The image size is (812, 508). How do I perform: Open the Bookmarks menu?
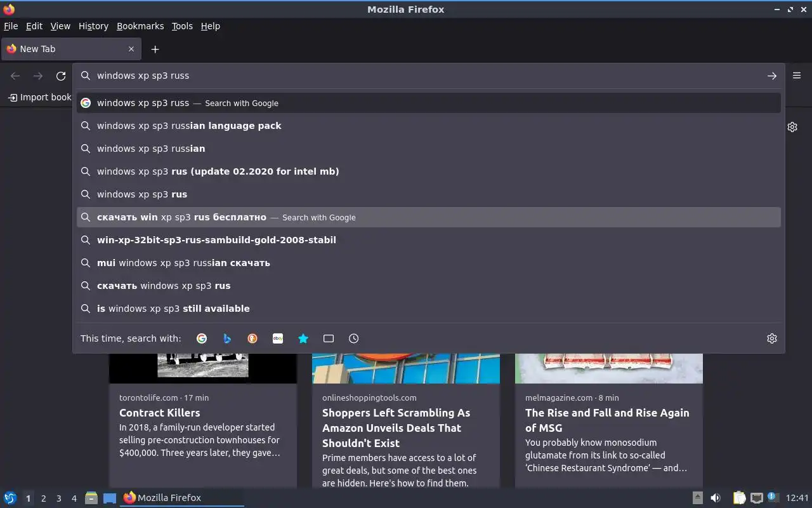[x=140, y=26]
